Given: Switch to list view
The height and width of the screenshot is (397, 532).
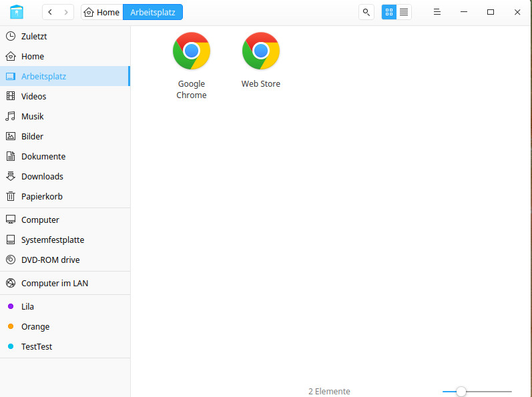Looking at the screenshot, I should click(404, 12).
